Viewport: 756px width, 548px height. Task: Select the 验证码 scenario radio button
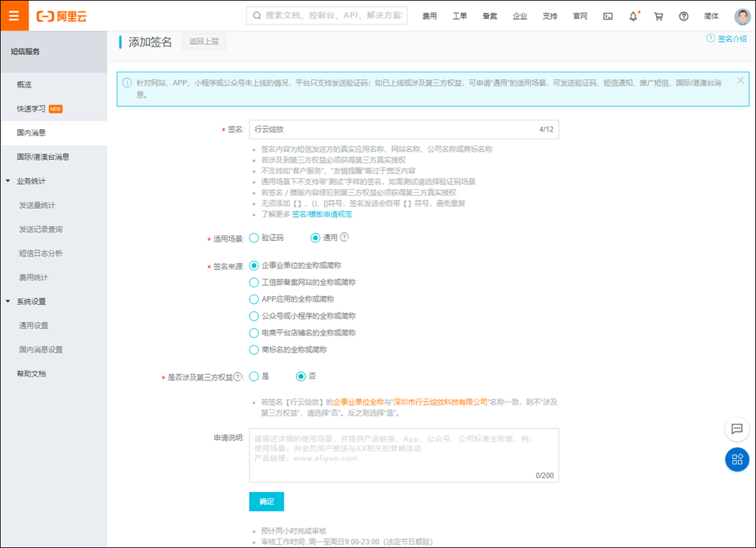[254, 237]
